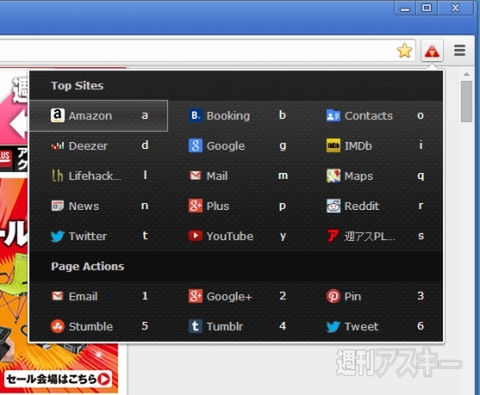The width and height of the screenshot is (480, 395).
Task: Click the Lifehacker icon
Action: (x=57, y=176)
